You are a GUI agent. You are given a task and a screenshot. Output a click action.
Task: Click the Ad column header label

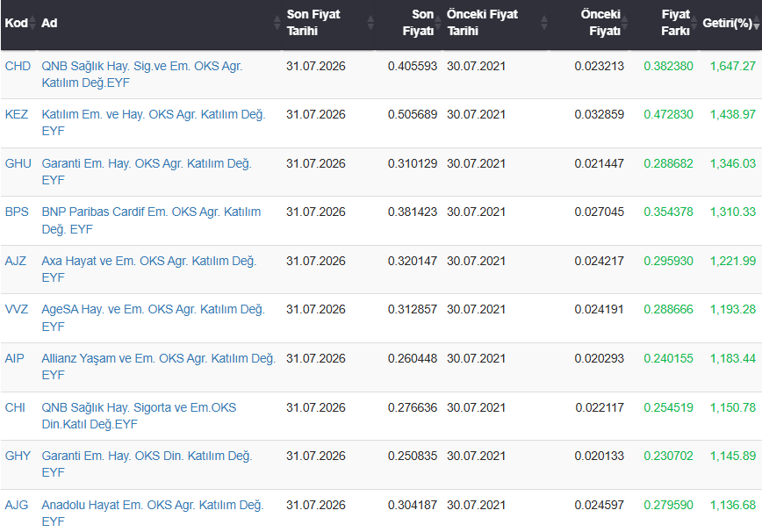click(x=49, y=23)
